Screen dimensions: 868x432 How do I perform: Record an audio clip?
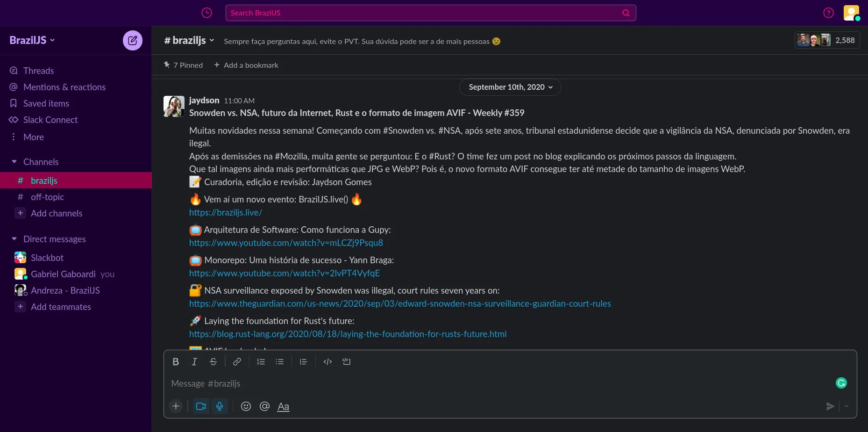220,406
